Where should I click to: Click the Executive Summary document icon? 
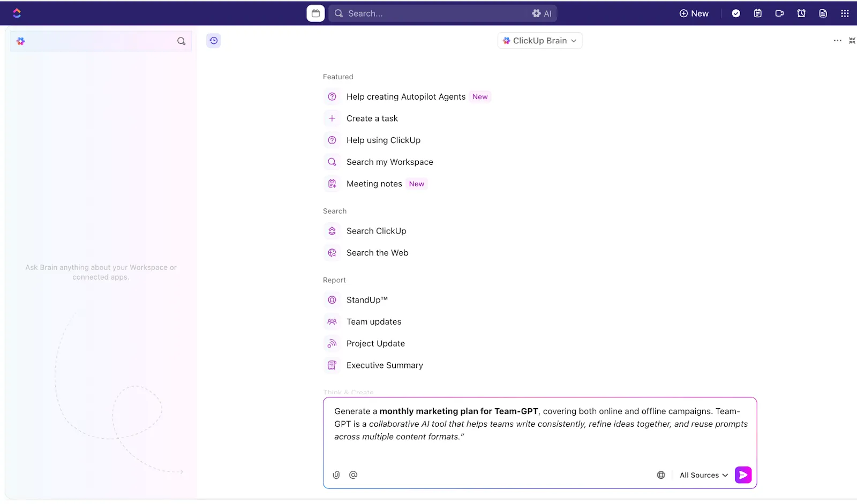[332, 366]
